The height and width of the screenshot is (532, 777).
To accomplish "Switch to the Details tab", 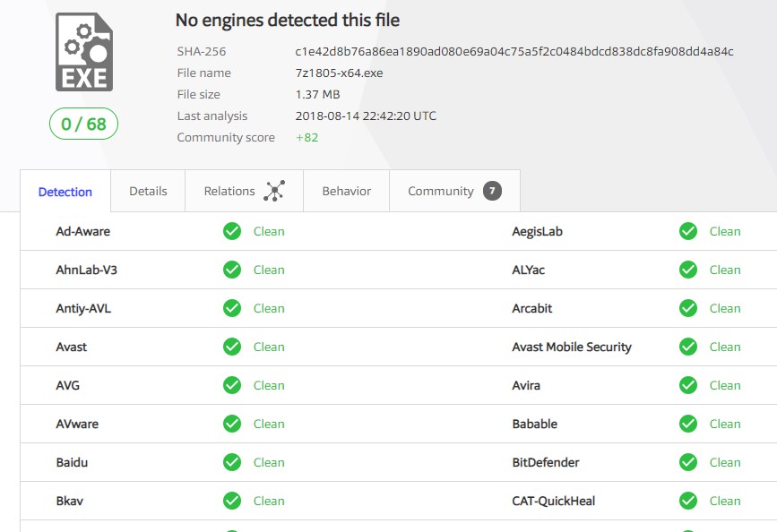I will coord(147,191).
